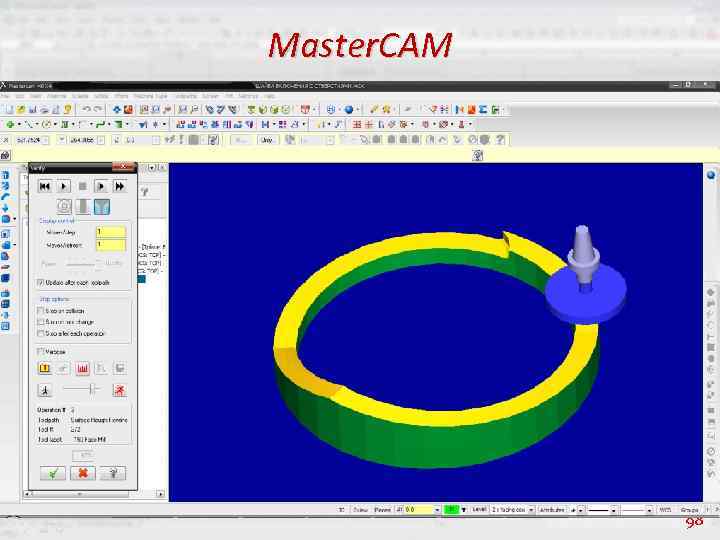
Task: Open the Toolpaths menu
Action: [x=186, y=96]
